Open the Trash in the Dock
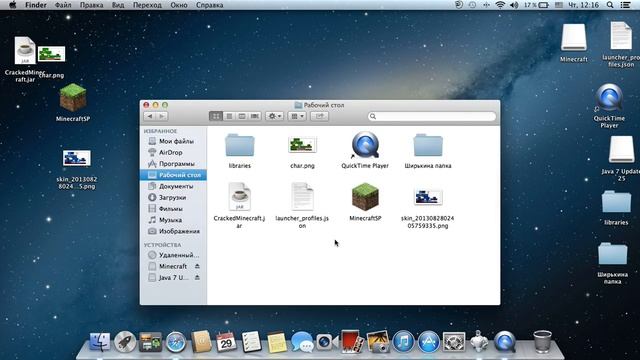Screen dimensions: 640x360 pos(542,341)
